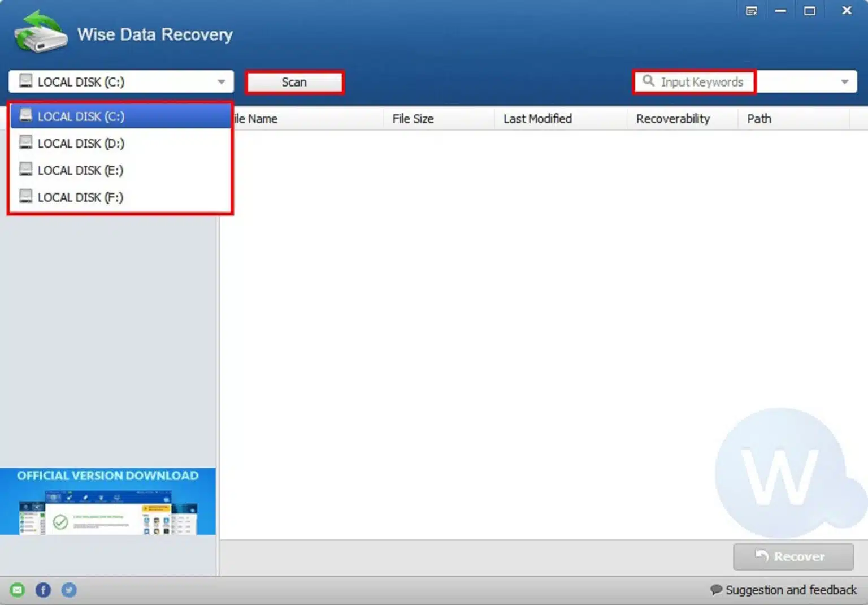Open the Twitter icon in the status bar
Viewport: 868px width, 605px height.
[x=69, y=590]
